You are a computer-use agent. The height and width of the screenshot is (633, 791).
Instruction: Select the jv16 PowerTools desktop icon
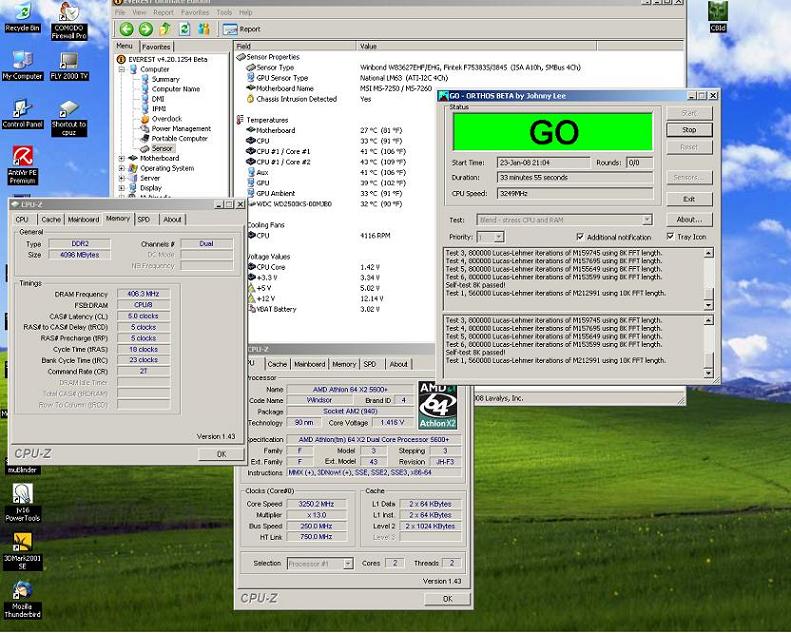point(22,502)
